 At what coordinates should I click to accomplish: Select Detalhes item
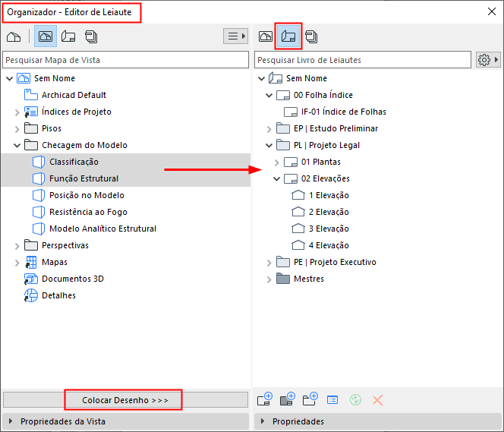(x=58, y=295)
